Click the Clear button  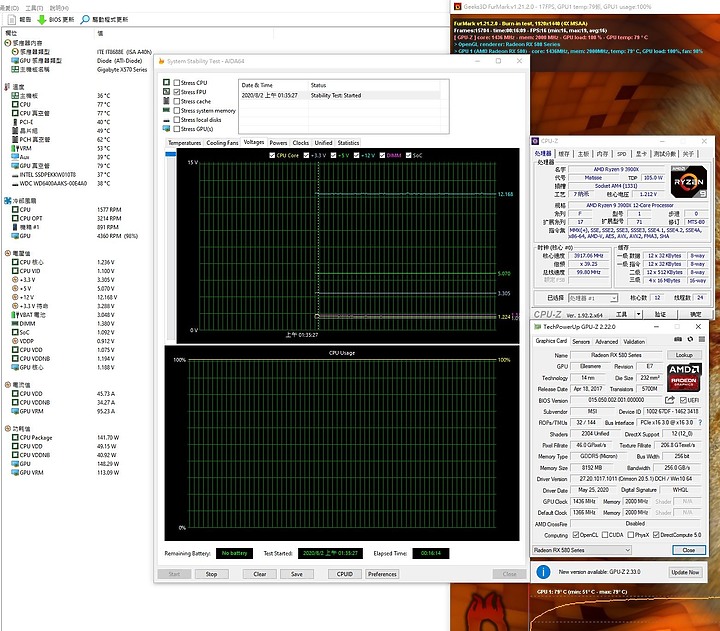tap(260, 574)
